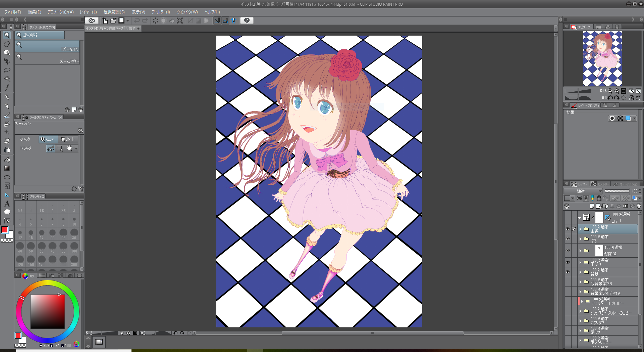The height and width of the screenshot is (352, 644).
Task: Select the lasso Selection tool
Action: 7,70
